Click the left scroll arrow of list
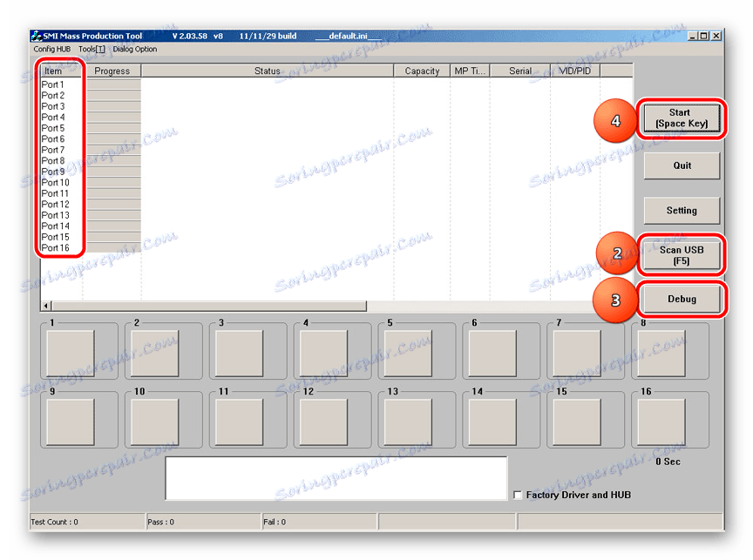 pos(46,306)
